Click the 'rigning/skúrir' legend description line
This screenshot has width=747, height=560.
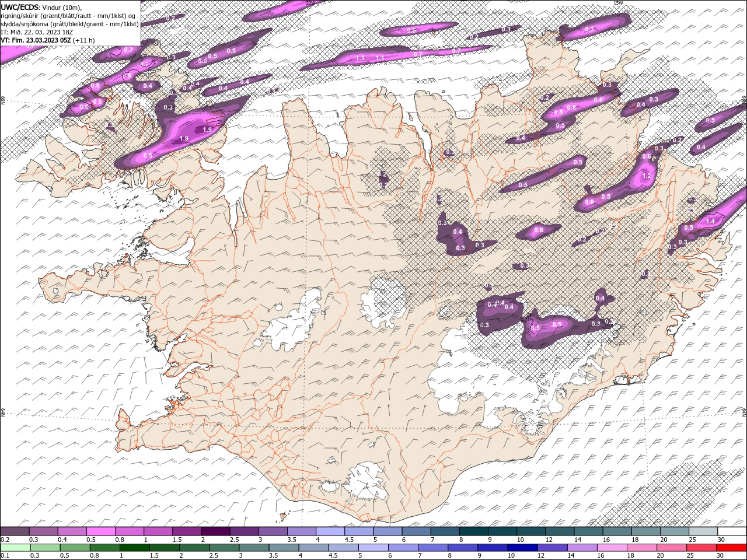click(68, 16)
